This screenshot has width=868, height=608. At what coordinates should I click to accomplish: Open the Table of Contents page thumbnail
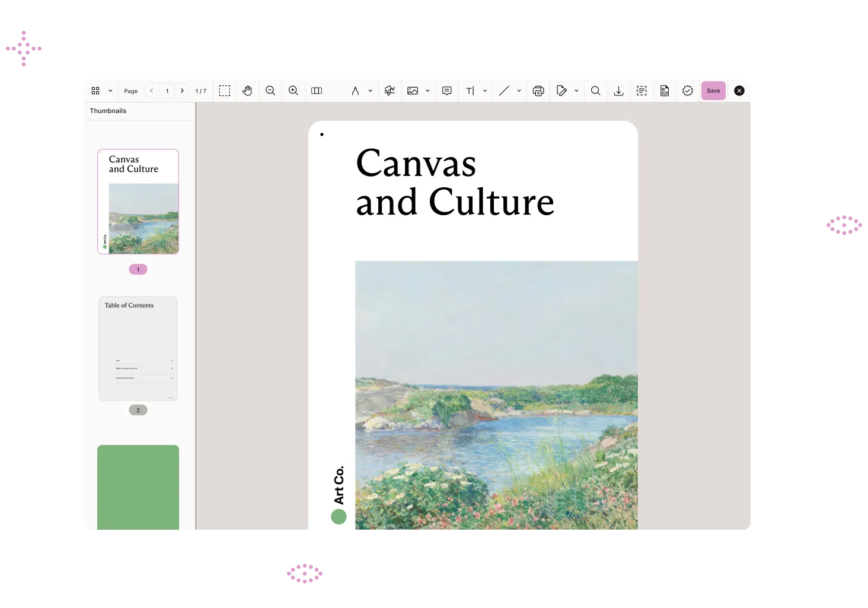pyautogui.click(x=138, y=348)
